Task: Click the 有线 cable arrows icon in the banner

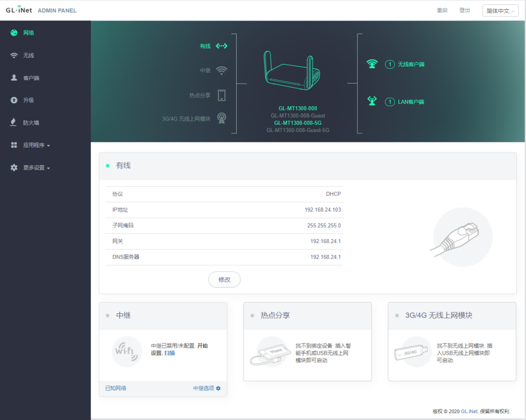Action: (222, 46)
